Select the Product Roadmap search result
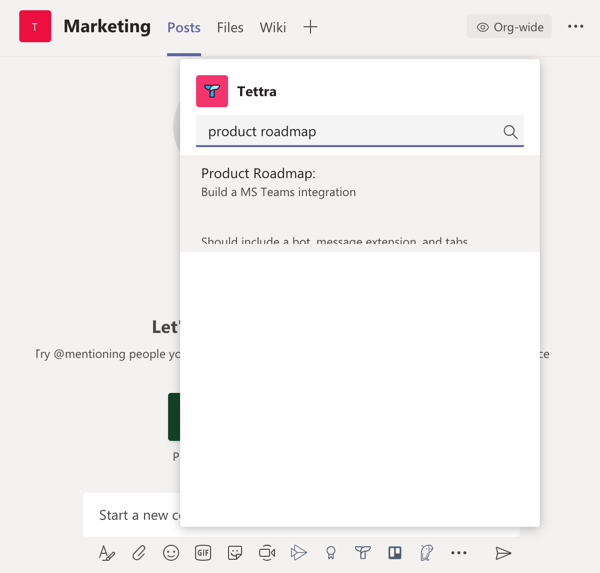Image resolution: width=600 pixels, height=573 pixels. pos(360,204)
